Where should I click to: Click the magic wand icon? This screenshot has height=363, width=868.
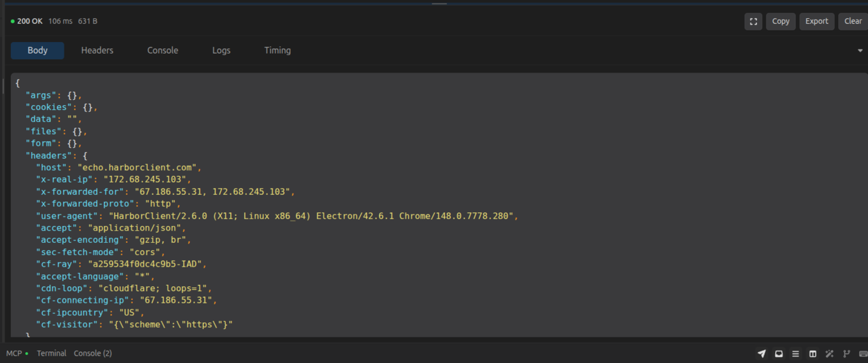pyautogui.click(x=829, y=354)
